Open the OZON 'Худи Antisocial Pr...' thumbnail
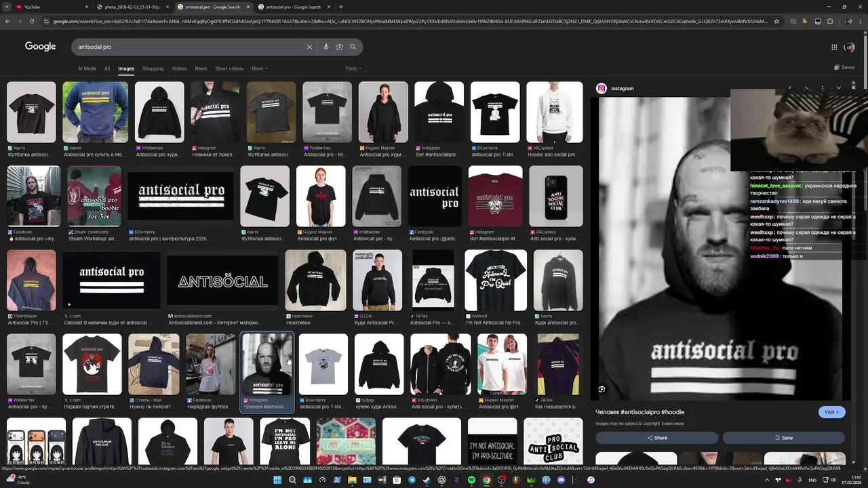868x488 pixels. [377, 281]
